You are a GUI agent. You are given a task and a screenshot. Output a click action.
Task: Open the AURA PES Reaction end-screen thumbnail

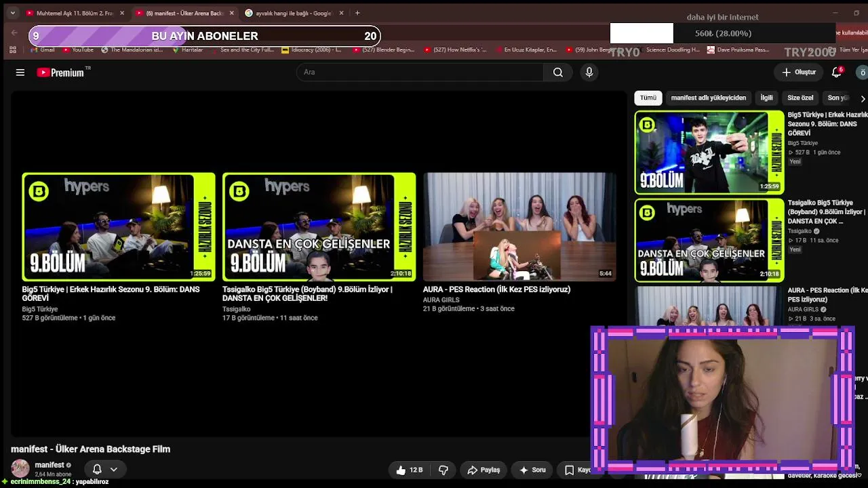click(520, 226)
